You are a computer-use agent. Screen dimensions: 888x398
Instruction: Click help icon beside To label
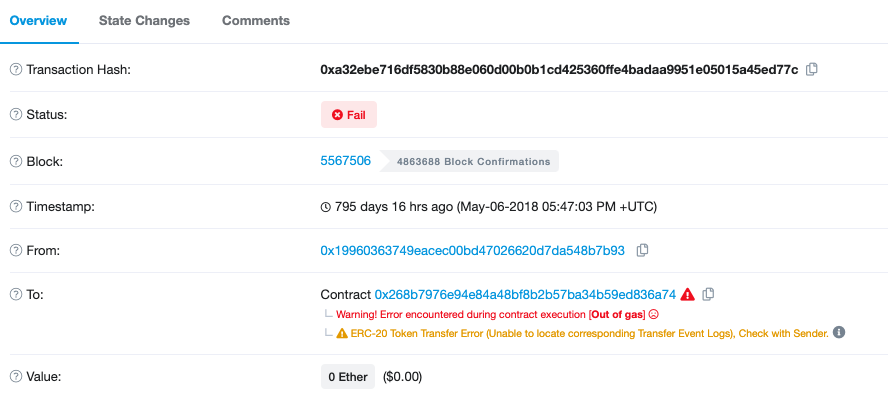coord(16,295)
